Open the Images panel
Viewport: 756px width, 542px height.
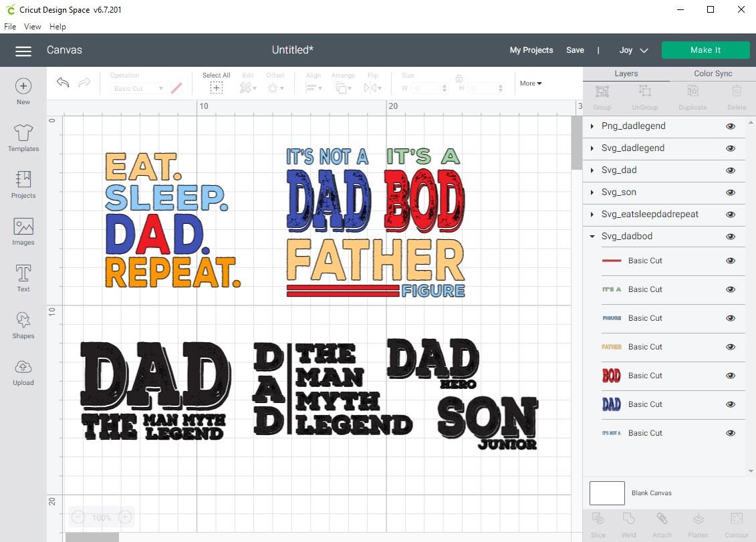click(x=23, y=230)
